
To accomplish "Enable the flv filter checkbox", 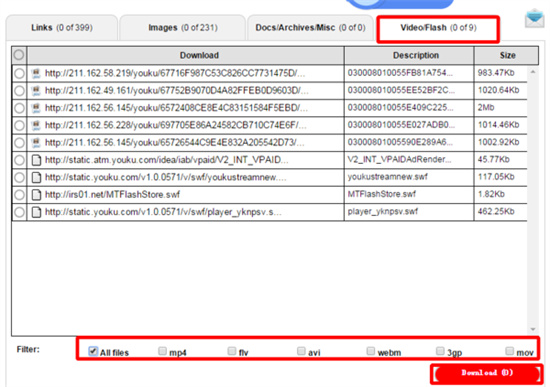I will (232, 351).
